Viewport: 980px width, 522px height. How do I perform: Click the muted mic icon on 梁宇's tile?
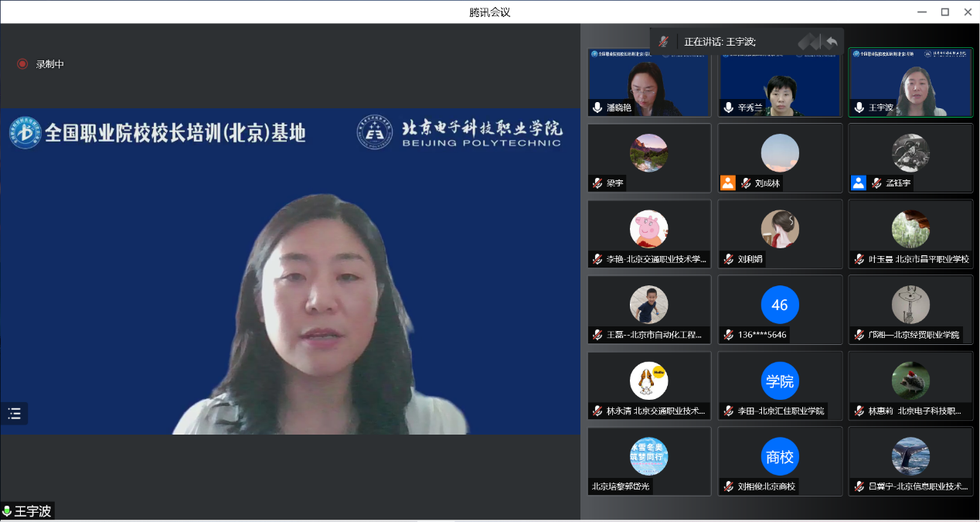tap(597, 183)
